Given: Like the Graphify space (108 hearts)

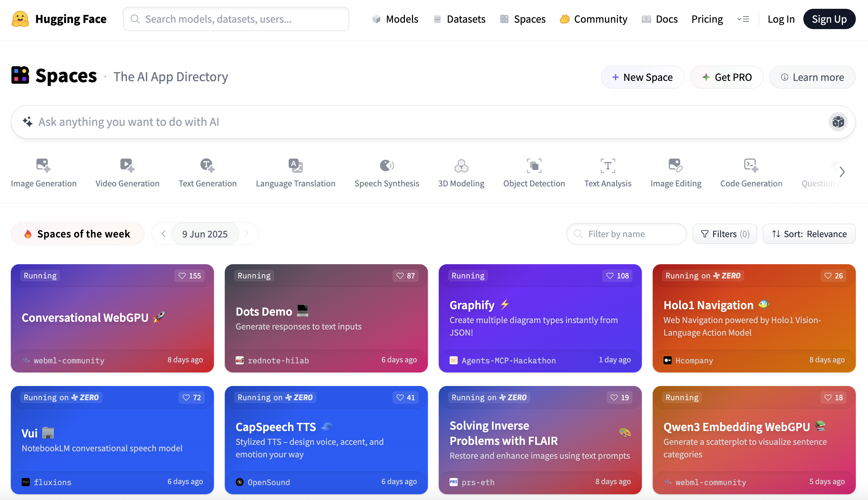Looking at the screenshot, I should tap(617, 276).
